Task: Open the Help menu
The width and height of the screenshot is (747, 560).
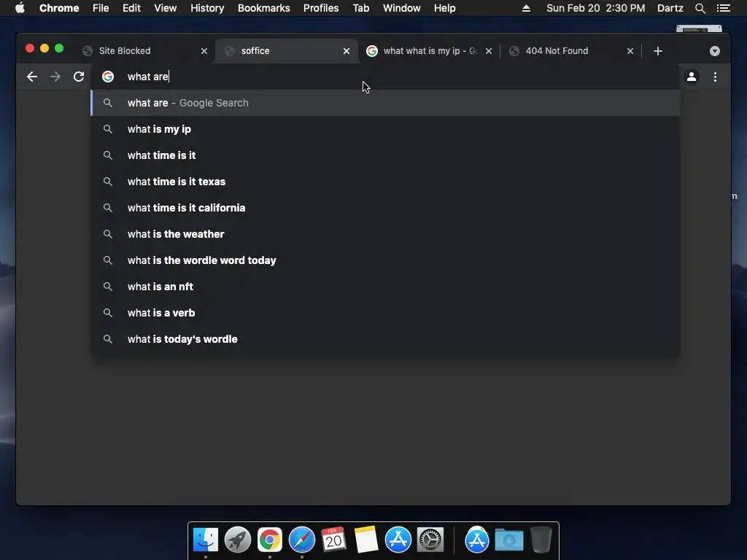Action: click(444, 8)
